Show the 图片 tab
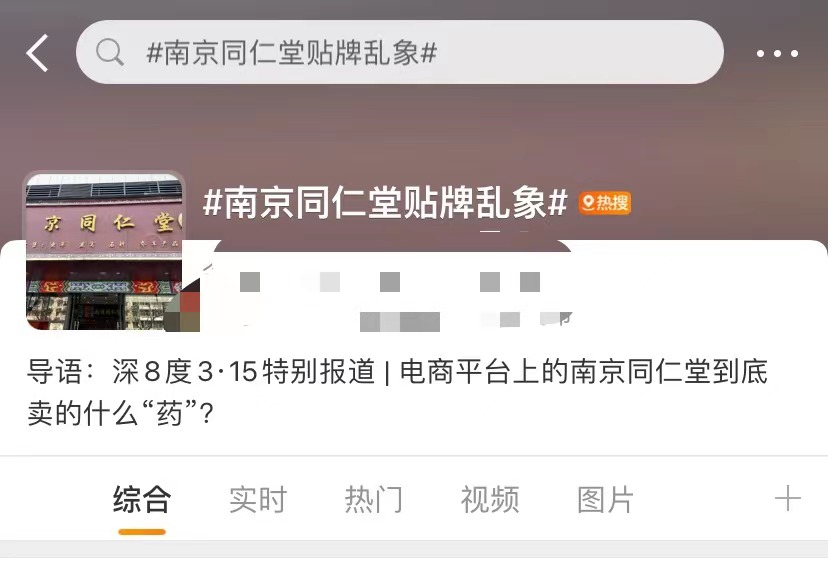The image size is (828, 561). tap(605, 499)
